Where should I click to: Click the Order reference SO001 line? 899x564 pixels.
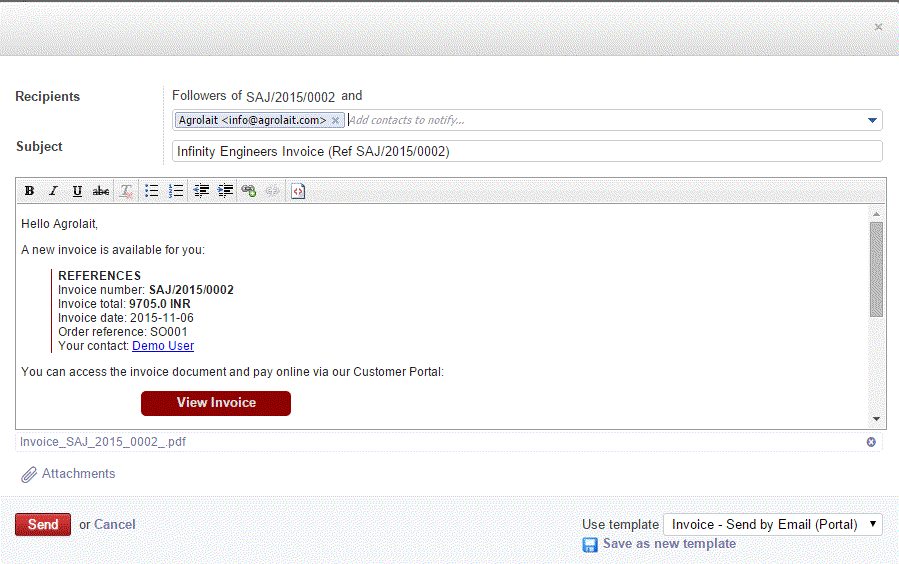123,332
